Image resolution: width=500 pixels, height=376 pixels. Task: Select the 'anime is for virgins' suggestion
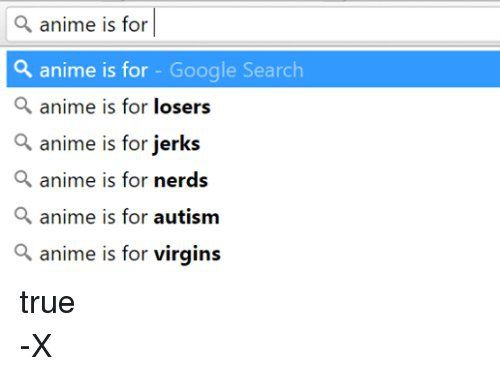coord(253,253)
